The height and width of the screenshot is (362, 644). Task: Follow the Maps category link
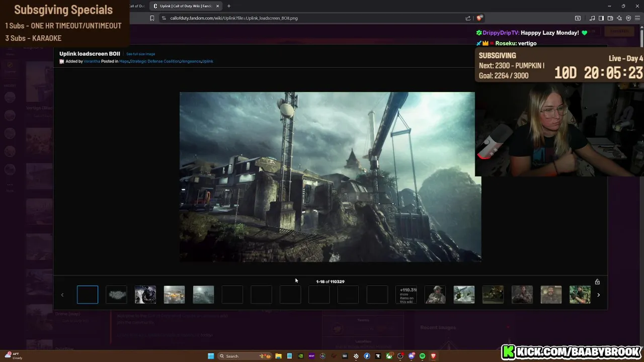tap(124, 61)
